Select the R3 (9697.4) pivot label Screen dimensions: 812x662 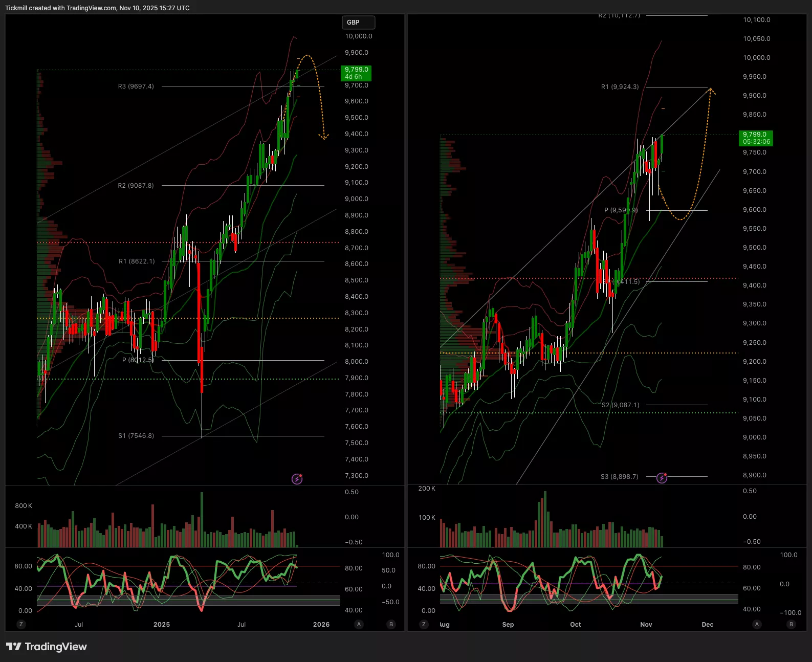[x=136, y=86]
